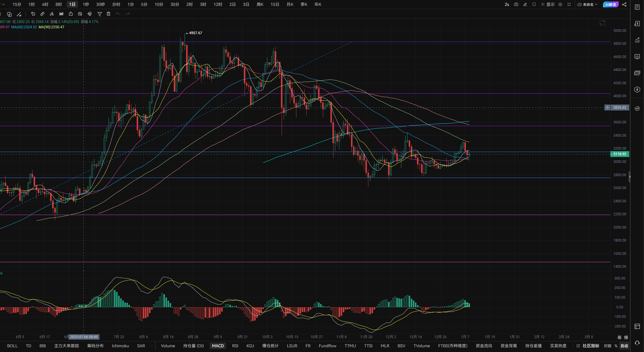Click the maximize main chart pane icon
Screen dimensions: 644x352
[x=602, y=23]
